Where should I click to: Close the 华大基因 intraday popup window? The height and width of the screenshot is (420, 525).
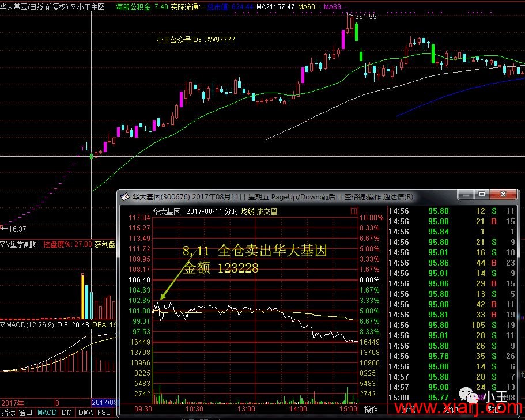pos(503,194)
